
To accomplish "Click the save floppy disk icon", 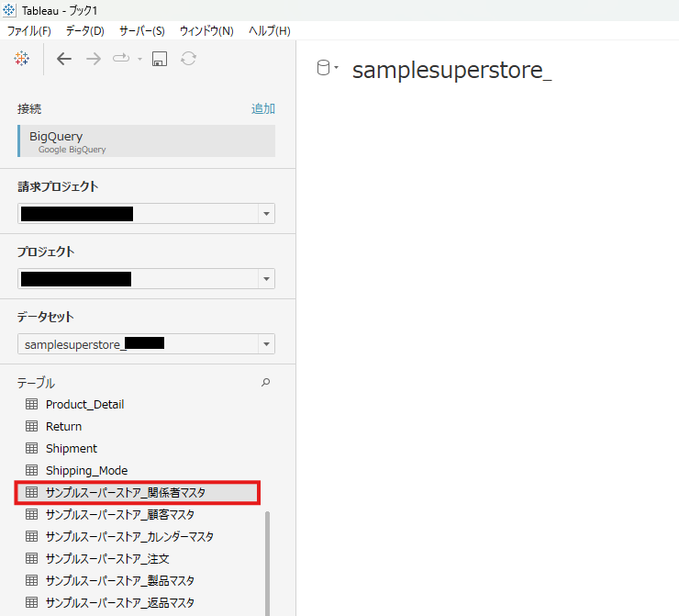I will pos(160,59).
